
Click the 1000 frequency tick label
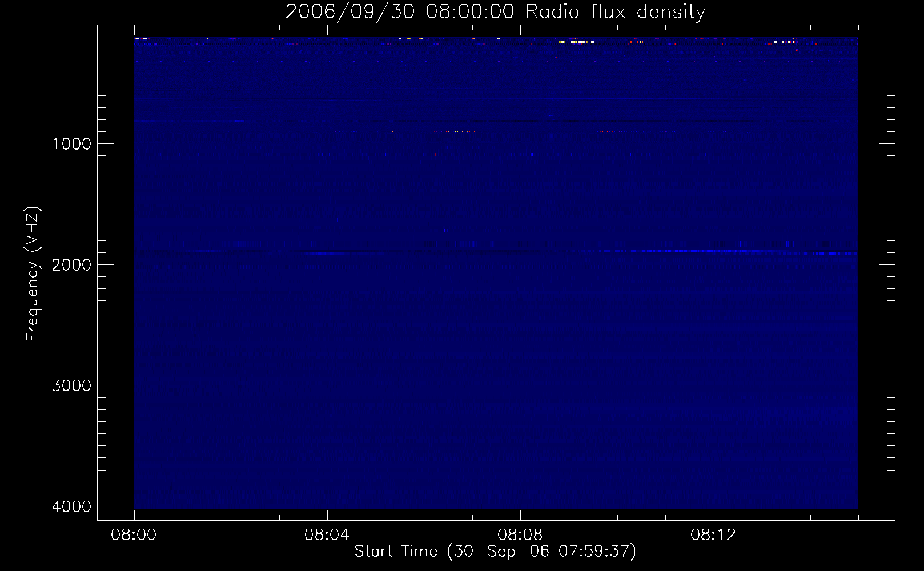(x=71, y=143)
